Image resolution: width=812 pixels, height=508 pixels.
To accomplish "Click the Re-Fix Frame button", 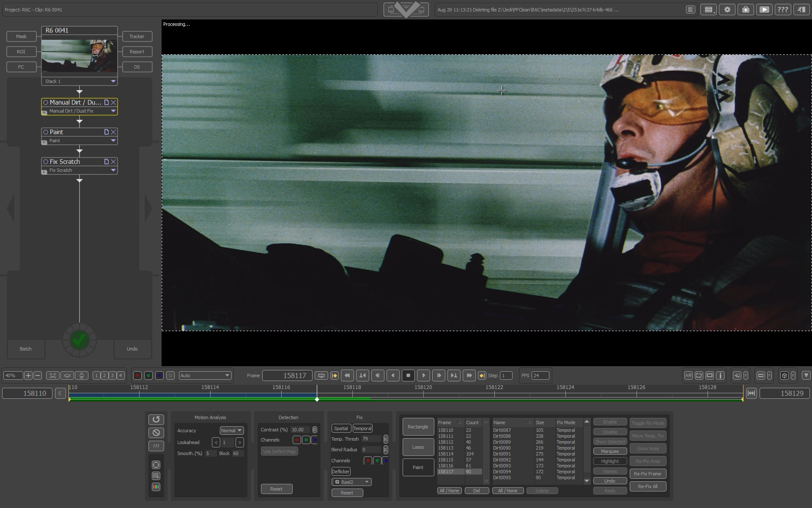I will [647, 474].
